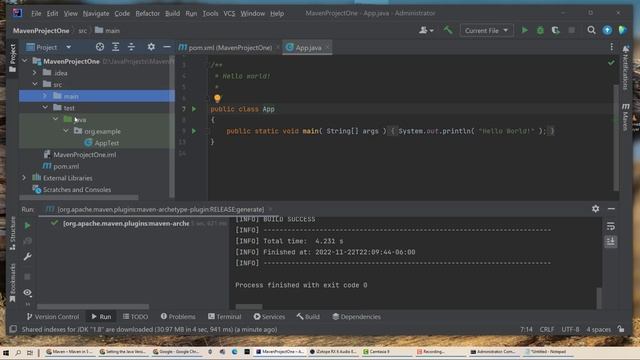Toggle scroll to end of console
This screenshot has height=360, width=640.
point(611,242)
